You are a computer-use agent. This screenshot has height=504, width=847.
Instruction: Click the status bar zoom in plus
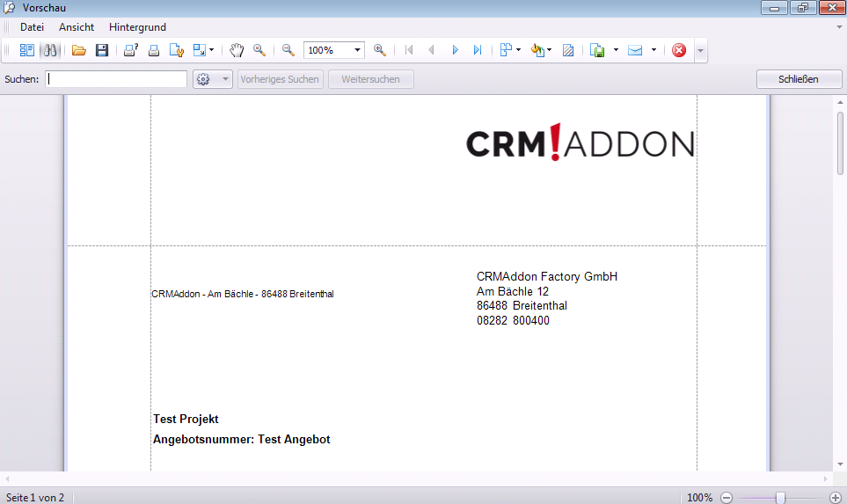(x=835, y=498)
